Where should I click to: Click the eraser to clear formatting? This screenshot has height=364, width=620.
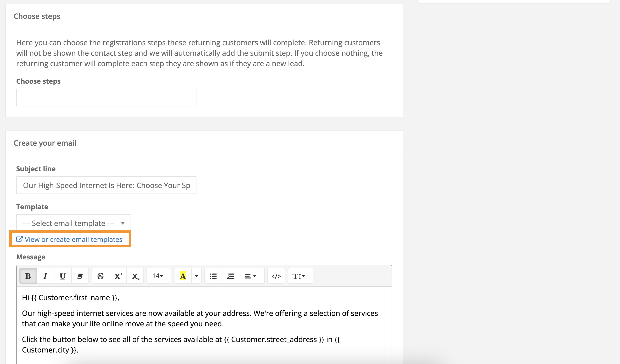pos(80,276)
